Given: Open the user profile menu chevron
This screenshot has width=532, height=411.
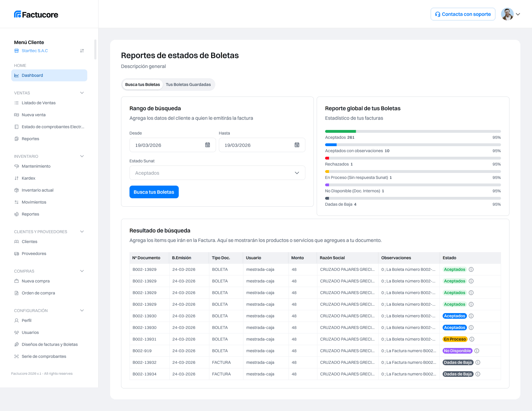Looking at the screenshot, I should [x=518, y=14].
